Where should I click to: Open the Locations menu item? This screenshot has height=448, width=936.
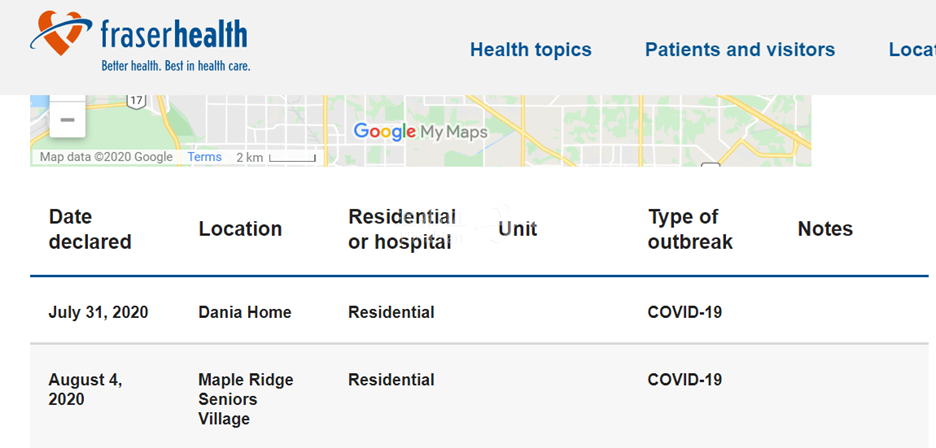(x=912, y=50)
